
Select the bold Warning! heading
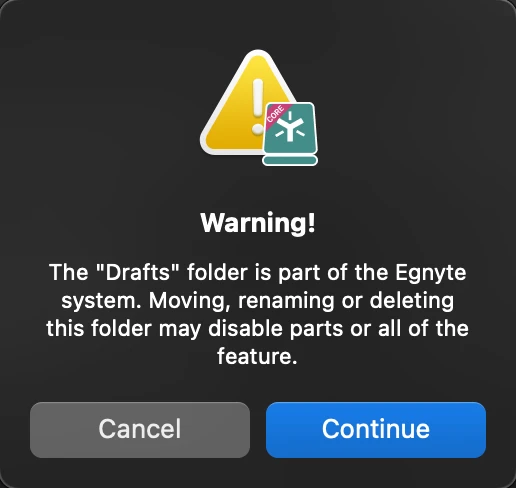click(258, 222)
